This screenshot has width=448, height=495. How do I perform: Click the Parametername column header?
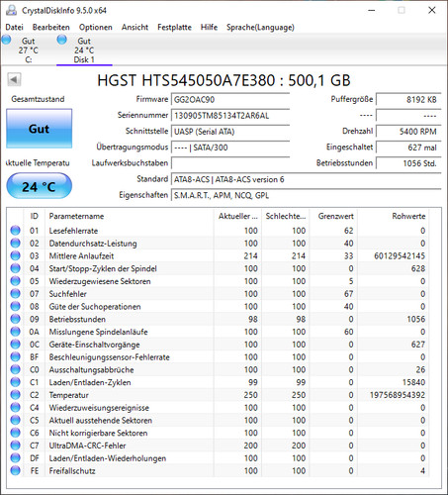130,216
